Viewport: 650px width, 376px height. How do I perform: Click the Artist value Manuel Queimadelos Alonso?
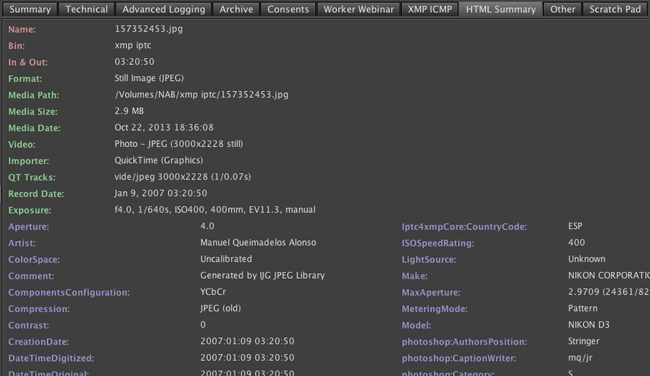point(258,243)
